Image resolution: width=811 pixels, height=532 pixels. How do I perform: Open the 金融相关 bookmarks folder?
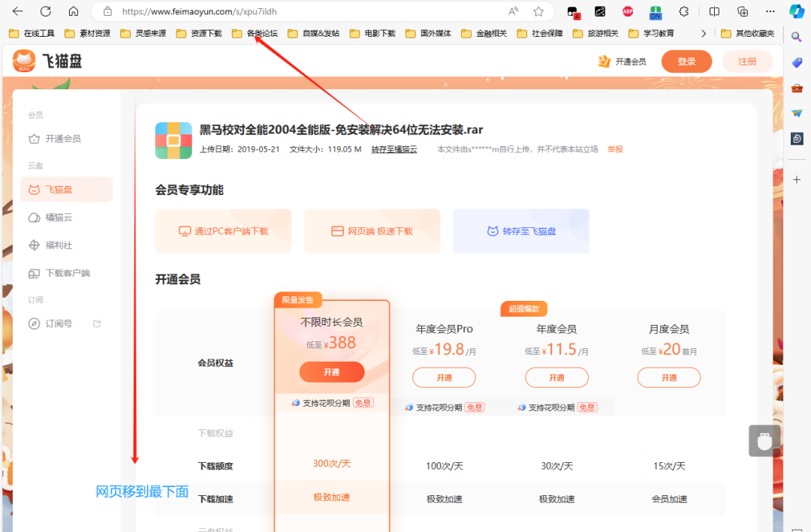point(484,34)
